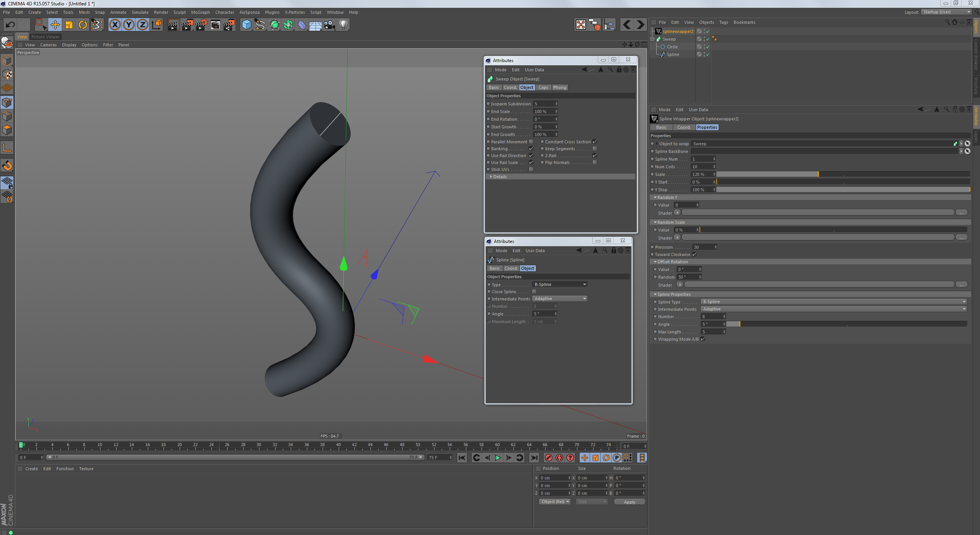This screenshot has width=980, height=535.
Task: Select the Move tool in toolbar
Action: [55, 25]
